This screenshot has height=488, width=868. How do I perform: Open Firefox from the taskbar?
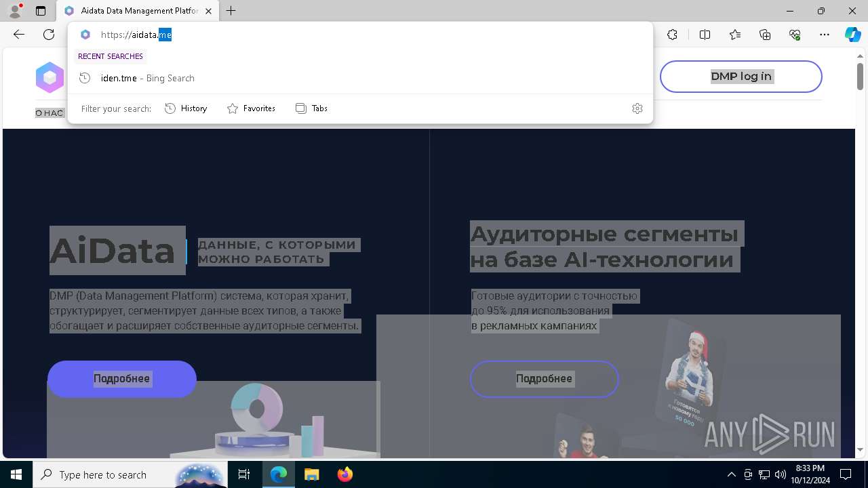point(344,474)
